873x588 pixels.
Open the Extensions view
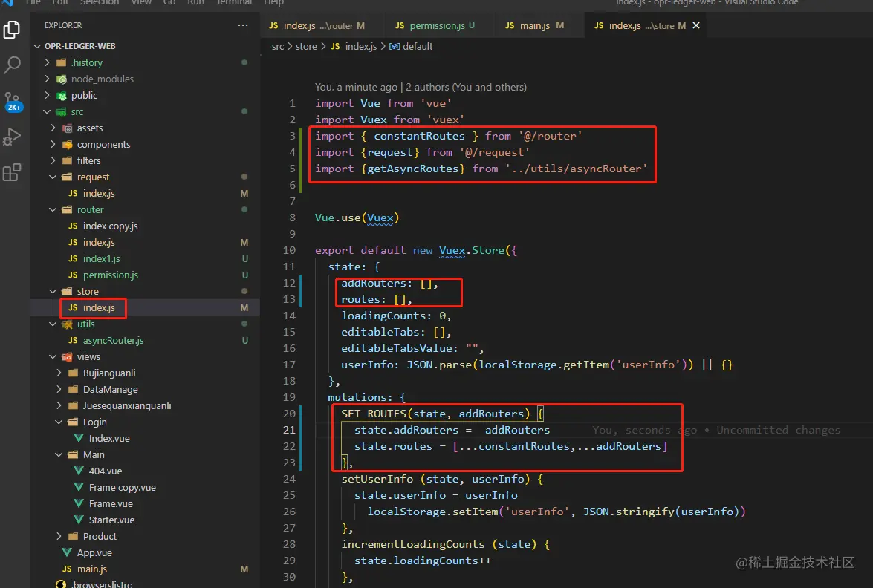(12, 172)
